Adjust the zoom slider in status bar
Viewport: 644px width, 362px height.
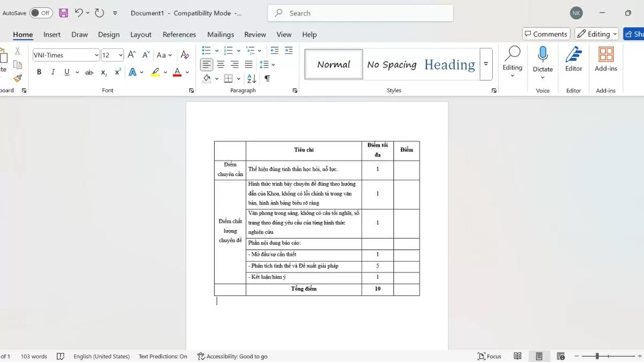coord(597,356)
